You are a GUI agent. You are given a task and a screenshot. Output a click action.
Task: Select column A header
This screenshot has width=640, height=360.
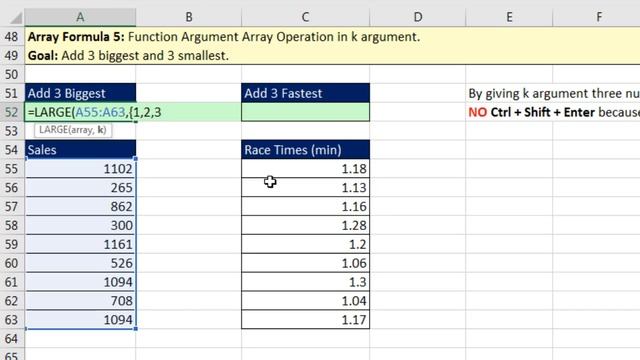tap(80, 17)
